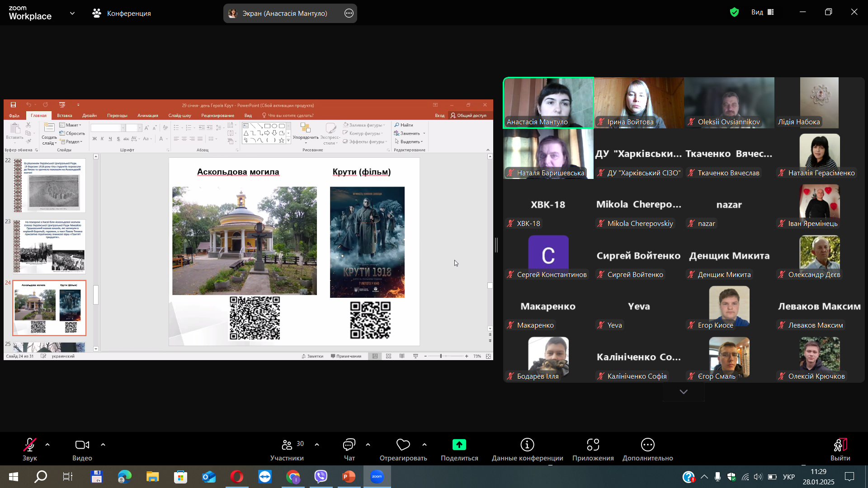868x488 pixels.
Task: Expand audio options arrow next to Звук
Action: tap(47, 445)
